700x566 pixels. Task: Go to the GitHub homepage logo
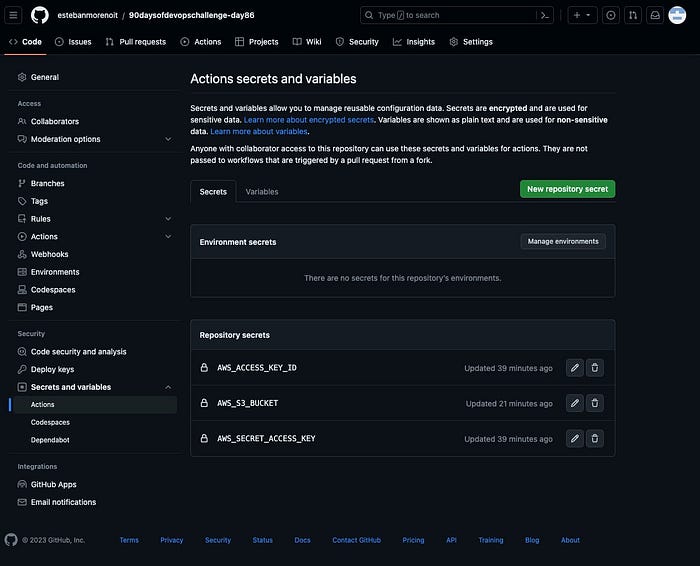point(40,15)
